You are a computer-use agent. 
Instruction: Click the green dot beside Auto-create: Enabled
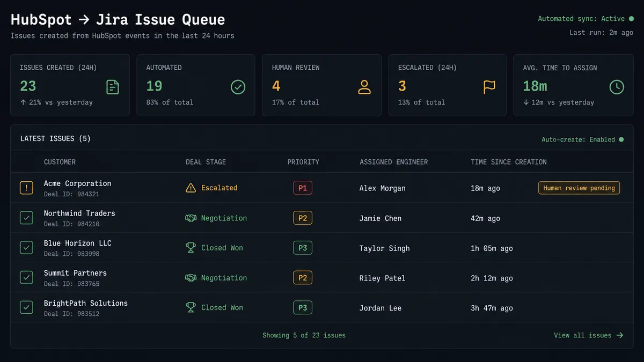pos(621,139)
